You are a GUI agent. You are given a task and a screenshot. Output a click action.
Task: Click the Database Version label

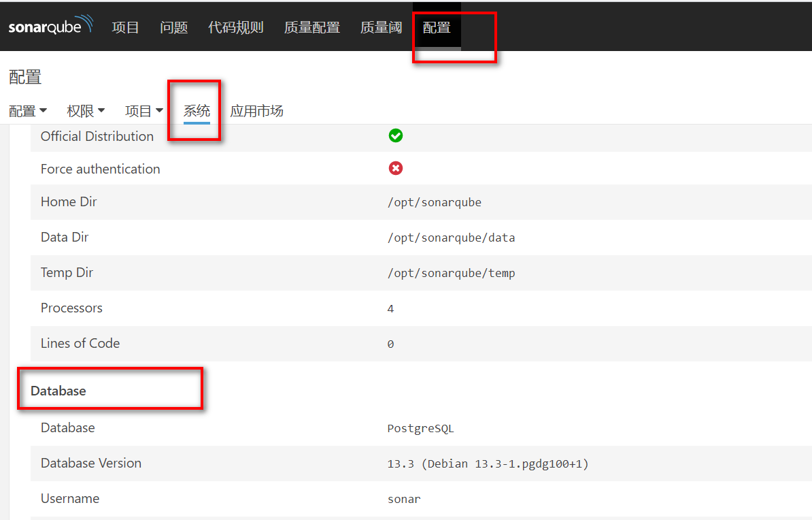coord(91,463)
